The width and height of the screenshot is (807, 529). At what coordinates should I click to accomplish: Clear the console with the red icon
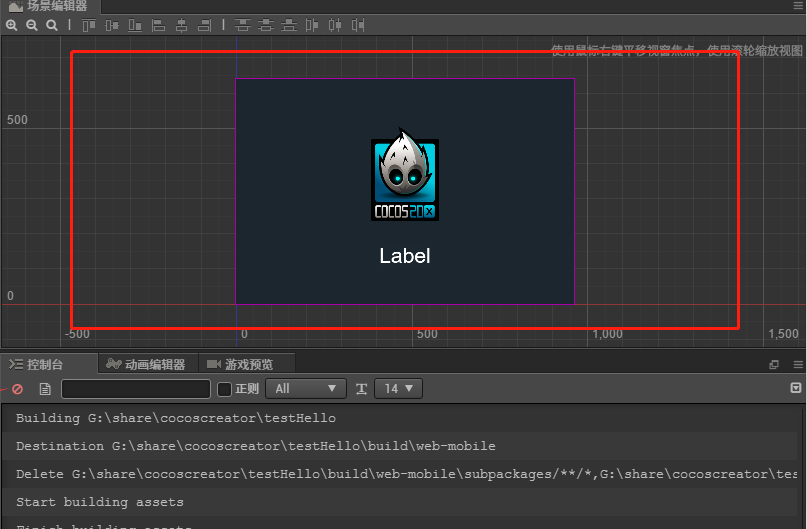[x=17, y=389]
